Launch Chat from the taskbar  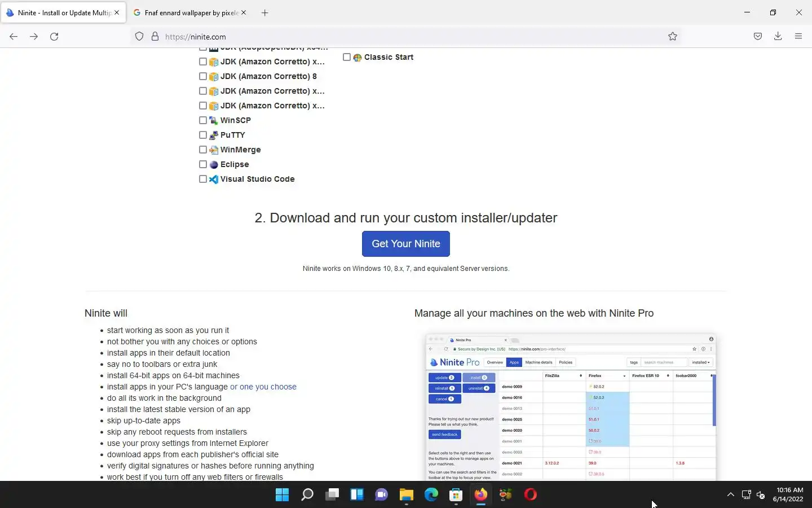pos(382,495)
